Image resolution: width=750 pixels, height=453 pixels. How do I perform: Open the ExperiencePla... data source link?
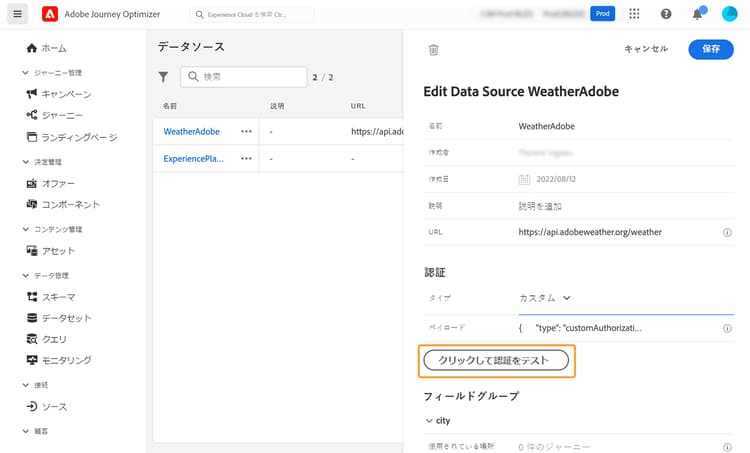coord(193,158)
